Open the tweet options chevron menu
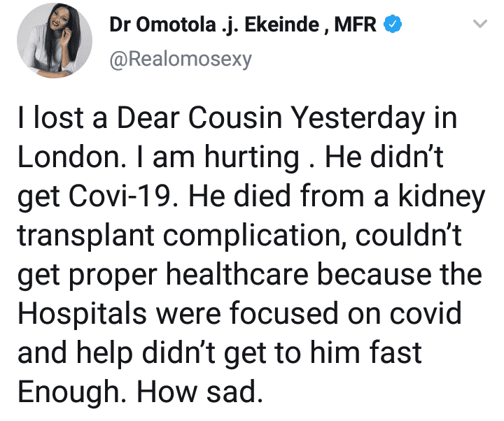This screenshot has width=504, height=421. coord(480,24)
